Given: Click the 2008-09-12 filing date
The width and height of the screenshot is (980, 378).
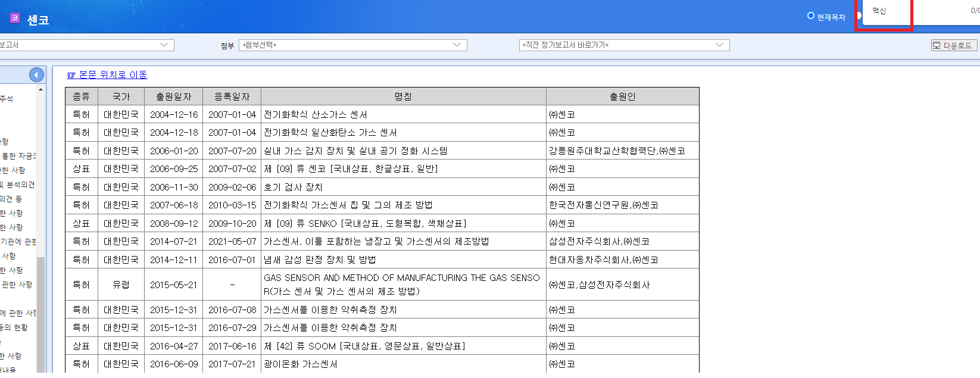Looking at the screenshot, I should tap(174, 223).
